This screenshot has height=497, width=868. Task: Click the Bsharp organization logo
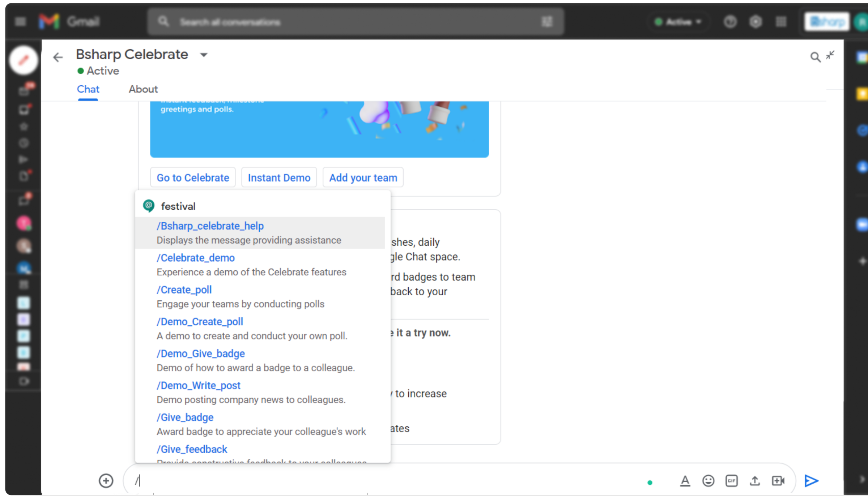pos(827,22)
